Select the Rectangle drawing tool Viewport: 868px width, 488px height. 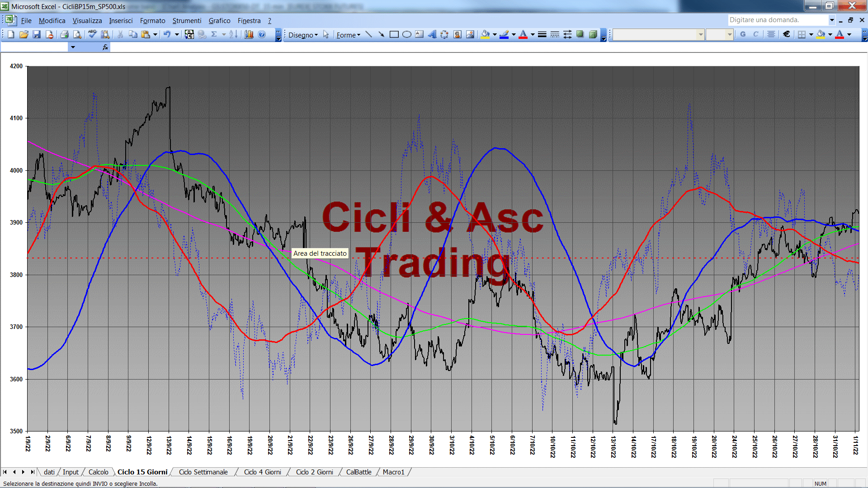pos(394,35)
